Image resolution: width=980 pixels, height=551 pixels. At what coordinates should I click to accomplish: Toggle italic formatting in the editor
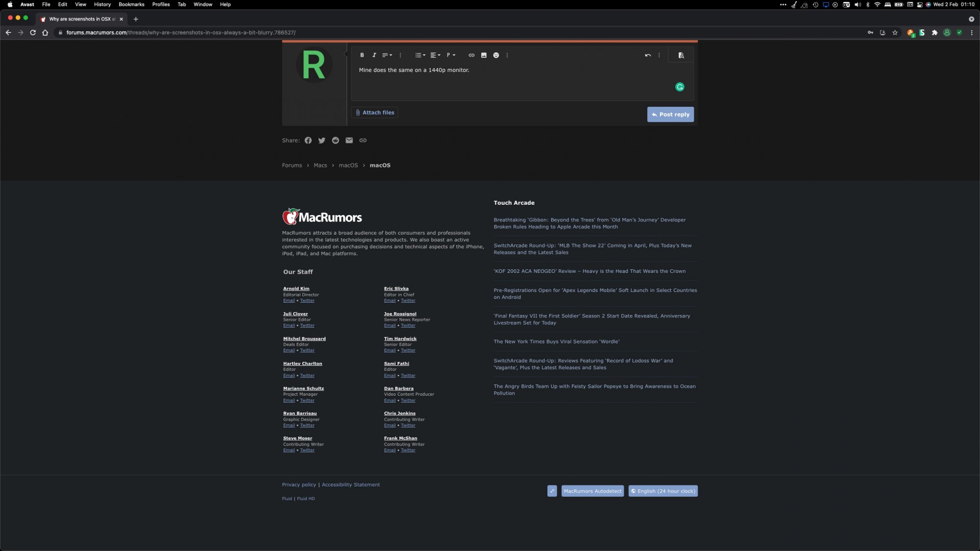point(374,55)
